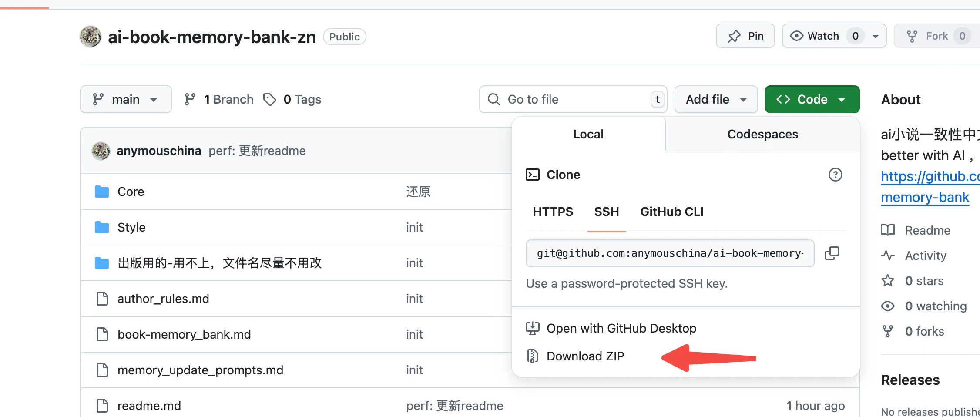Screen dimensions: 980x417
Task: Click the eye icon beside 0 watching
Action: tap(888, 306)
